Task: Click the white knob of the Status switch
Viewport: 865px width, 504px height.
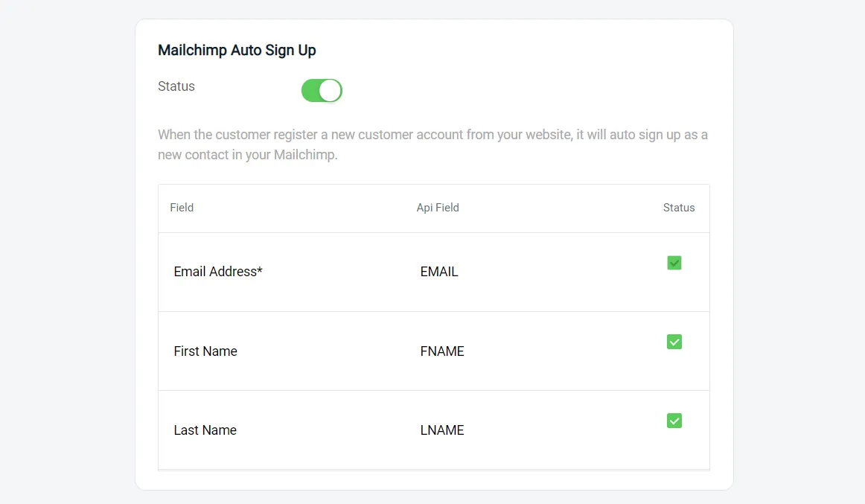Action: pyautogui.click(x=330, y=91)
